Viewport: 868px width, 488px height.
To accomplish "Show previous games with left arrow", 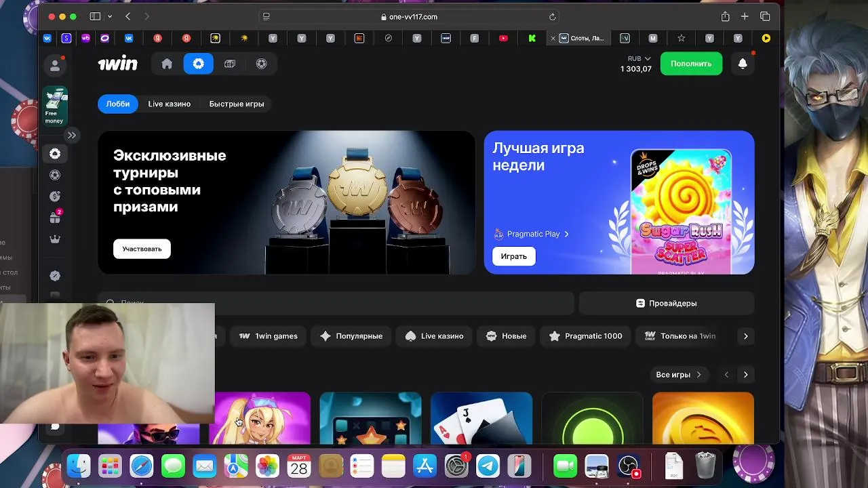I will pyautogui.click(x=726, y=375).
